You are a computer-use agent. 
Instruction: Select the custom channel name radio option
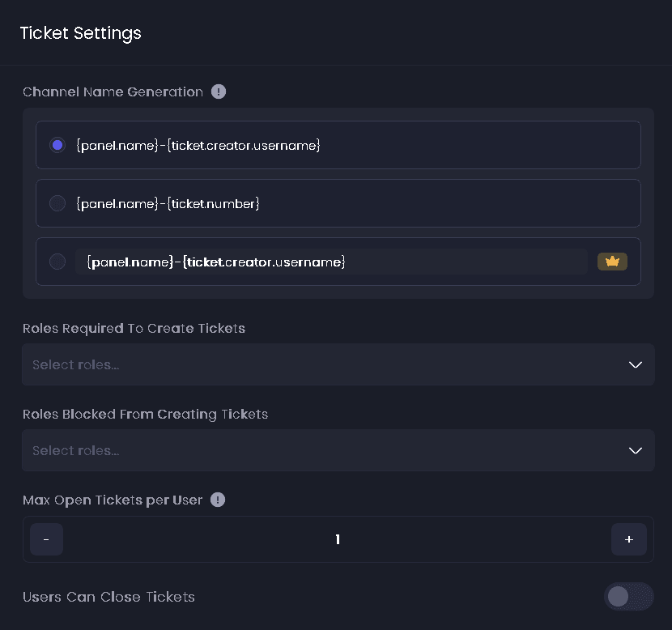click(x=57, y=261)
